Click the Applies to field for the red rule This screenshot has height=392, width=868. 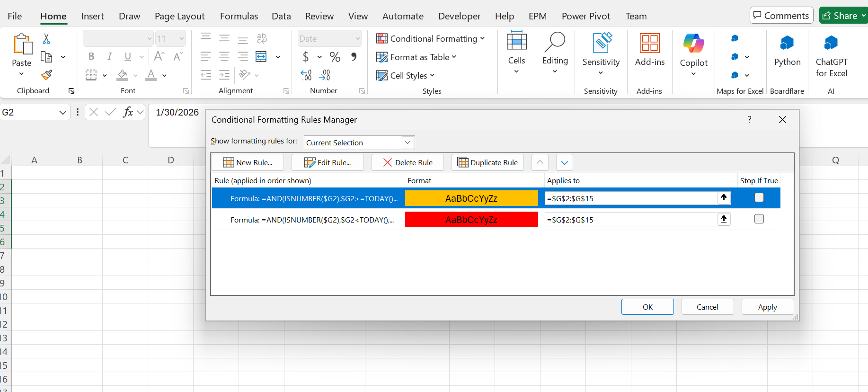[x=631, y=220]
